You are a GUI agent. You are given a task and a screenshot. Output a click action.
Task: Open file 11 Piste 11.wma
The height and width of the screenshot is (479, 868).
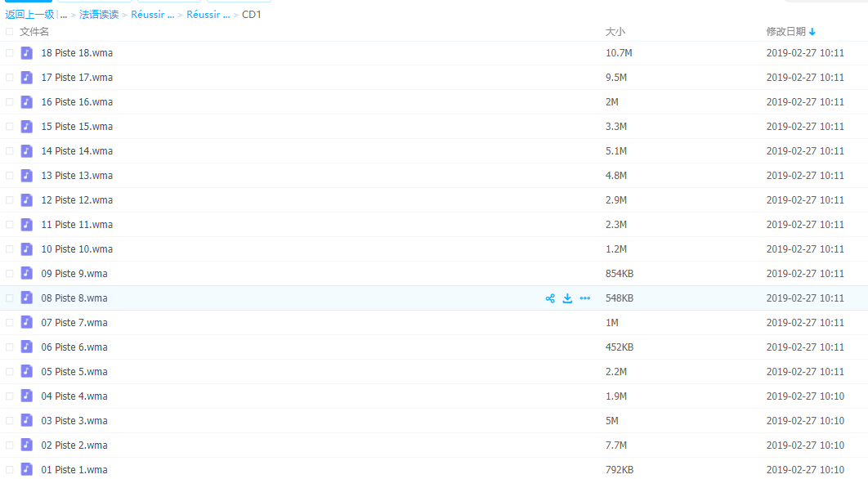[x=77, y=224]
